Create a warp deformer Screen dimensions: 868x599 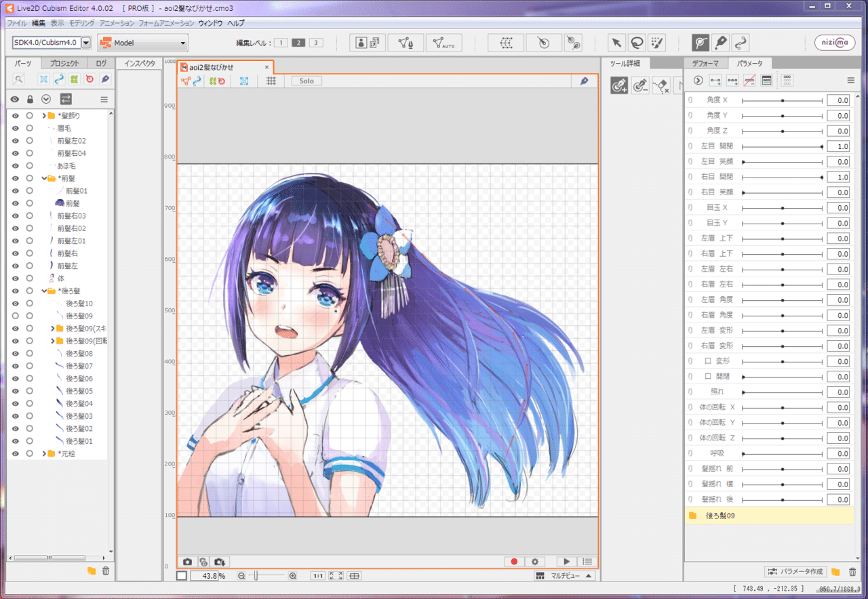pos(505,43)
